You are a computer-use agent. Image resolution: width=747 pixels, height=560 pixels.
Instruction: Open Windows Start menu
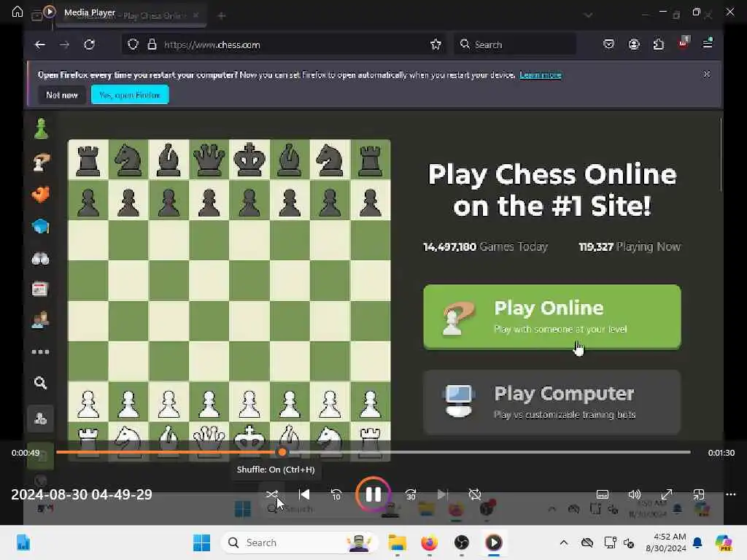201,542
